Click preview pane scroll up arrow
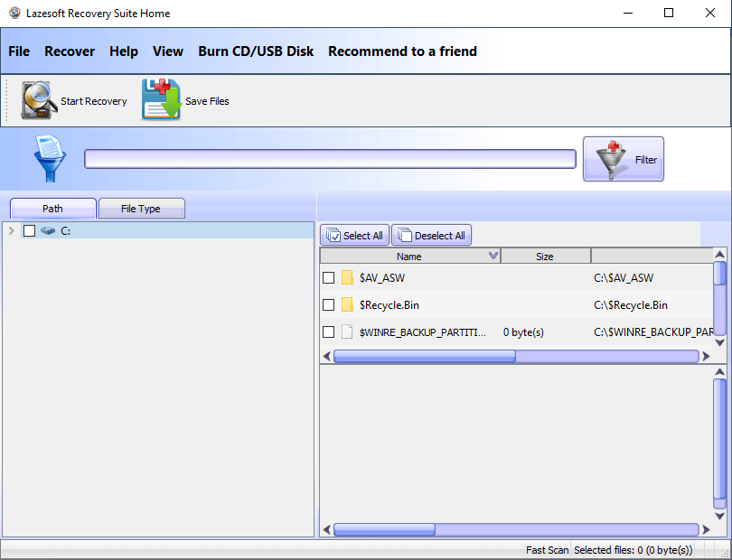 pyautogui.click(x=719, y=372)
